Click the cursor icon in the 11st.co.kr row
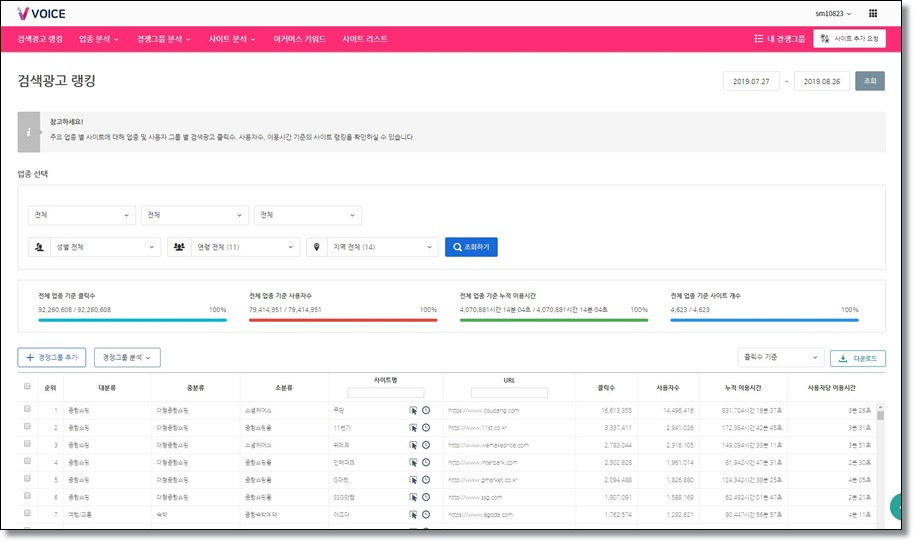914x542 pixels. point(413,428)
